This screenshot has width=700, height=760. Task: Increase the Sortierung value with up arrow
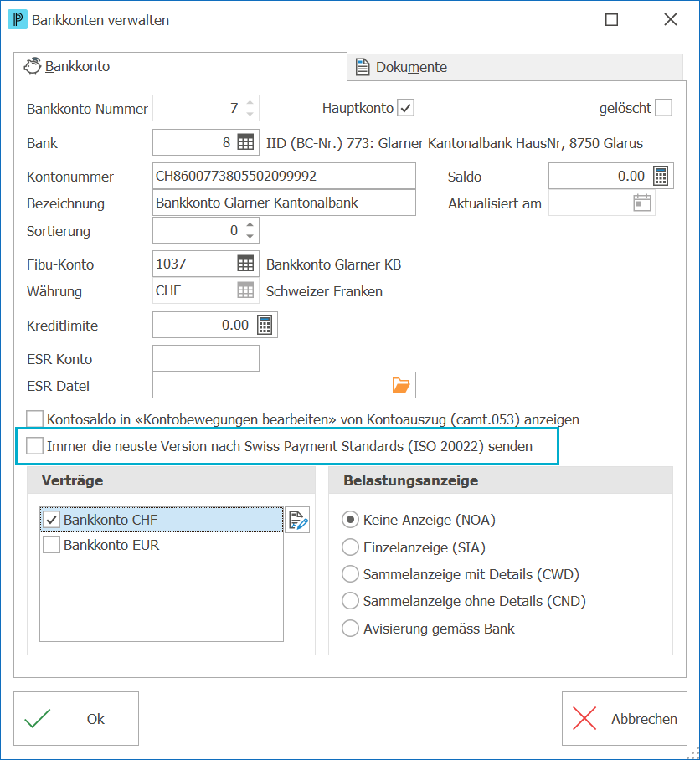(250, 225)
